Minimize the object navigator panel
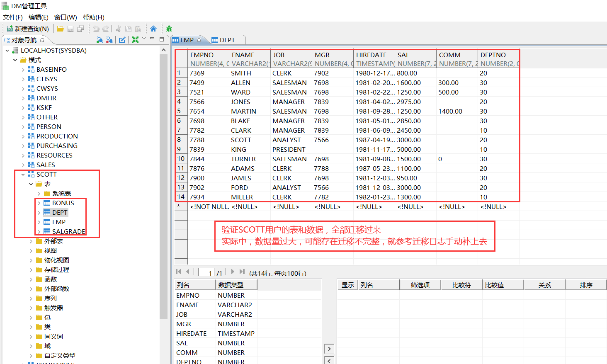This screenshot has height=364, width=607. (152, 39)
